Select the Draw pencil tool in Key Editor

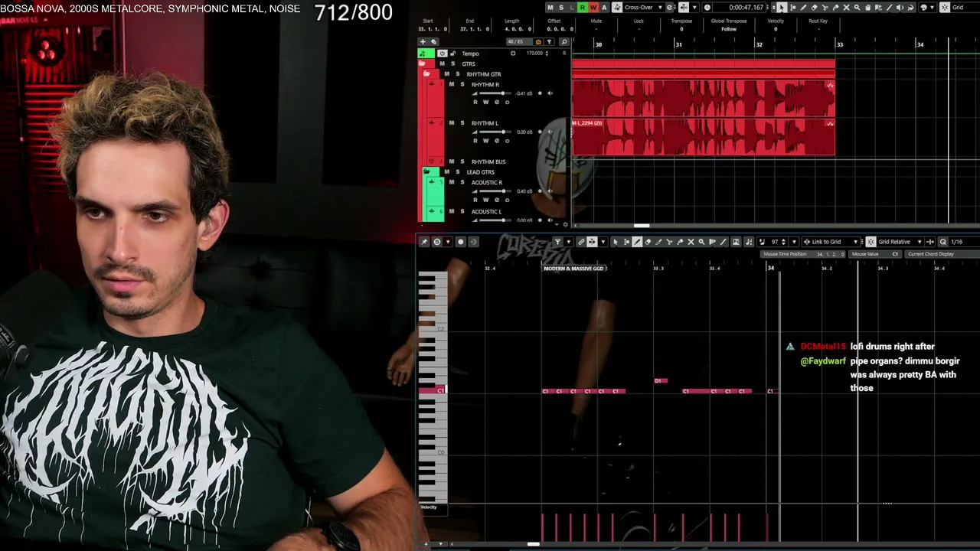click(637, 242)
